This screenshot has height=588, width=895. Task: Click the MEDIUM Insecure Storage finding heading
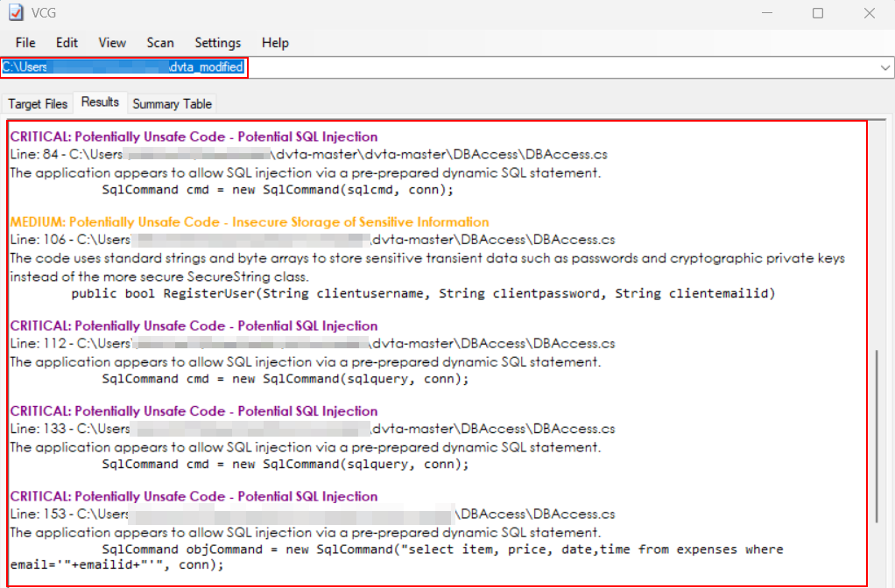click(x=250, y=222)
